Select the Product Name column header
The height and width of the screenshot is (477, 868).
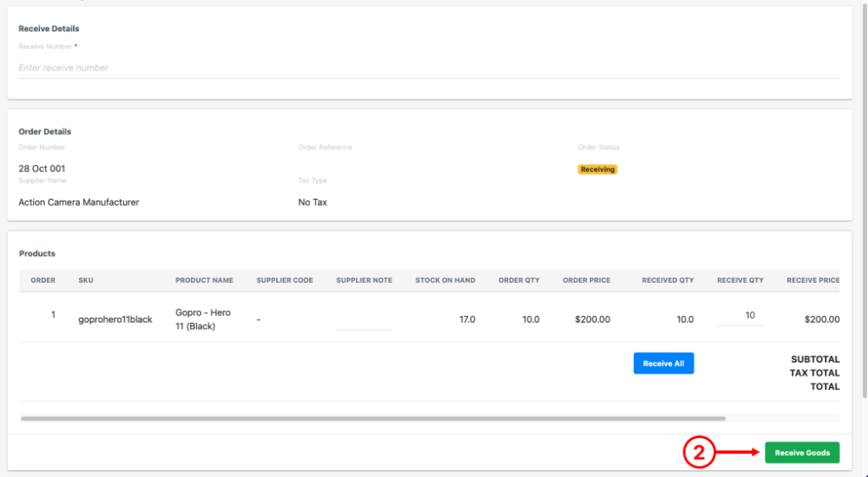pos(203,280)
